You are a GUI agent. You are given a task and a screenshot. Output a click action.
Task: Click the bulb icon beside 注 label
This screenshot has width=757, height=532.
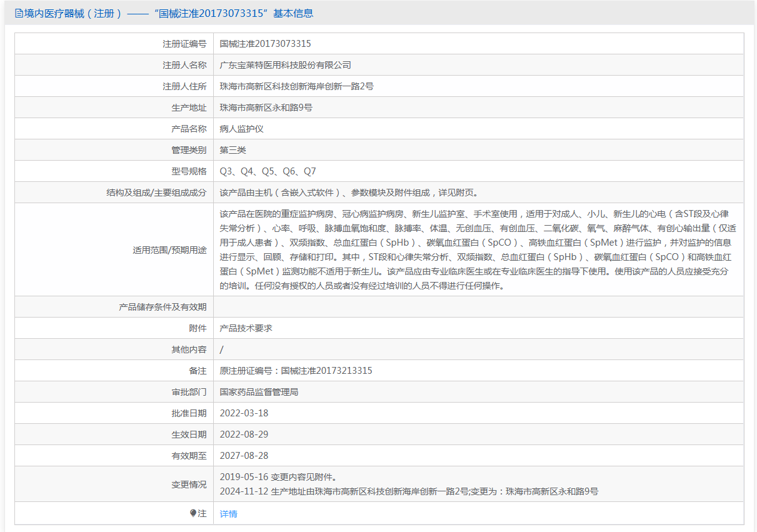click(193, 513)
